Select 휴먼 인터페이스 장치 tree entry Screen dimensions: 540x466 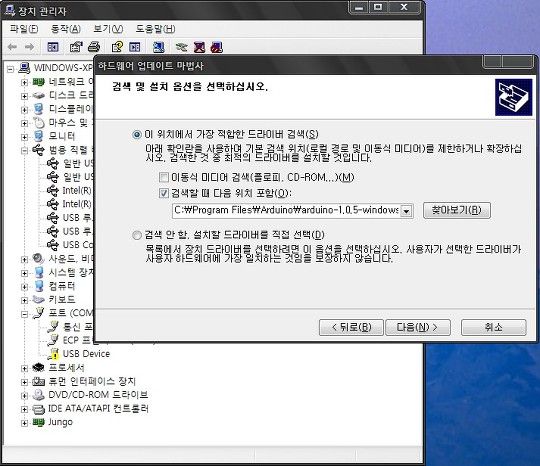(x=92, y=381)
